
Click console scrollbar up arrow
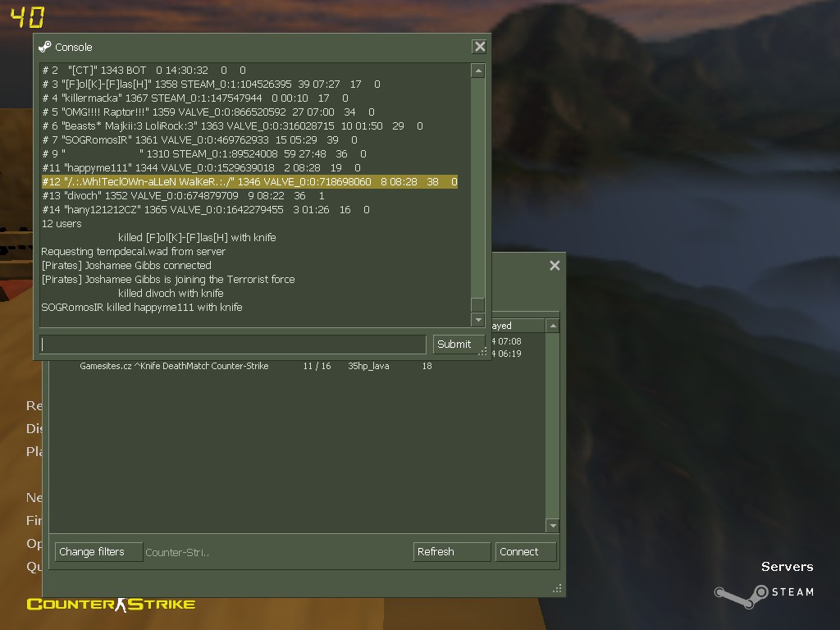tap(478, 71)
